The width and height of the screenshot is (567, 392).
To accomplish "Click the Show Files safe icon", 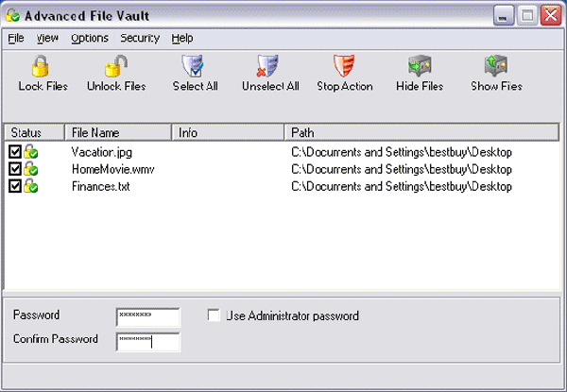I will pyautogui.click(x=496, y=66).
